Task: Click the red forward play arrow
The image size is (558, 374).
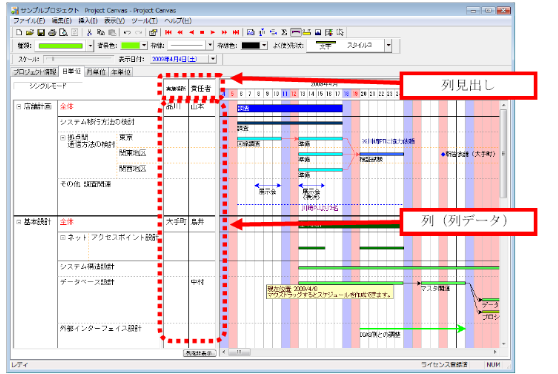Action: pos(213,32)
